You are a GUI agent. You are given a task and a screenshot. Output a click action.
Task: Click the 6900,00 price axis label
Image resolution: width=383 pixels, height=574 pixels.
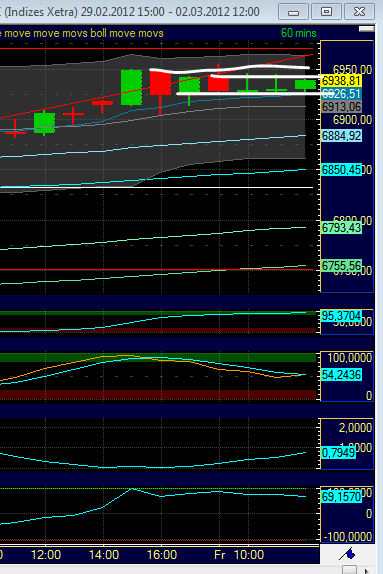(352, 120)
